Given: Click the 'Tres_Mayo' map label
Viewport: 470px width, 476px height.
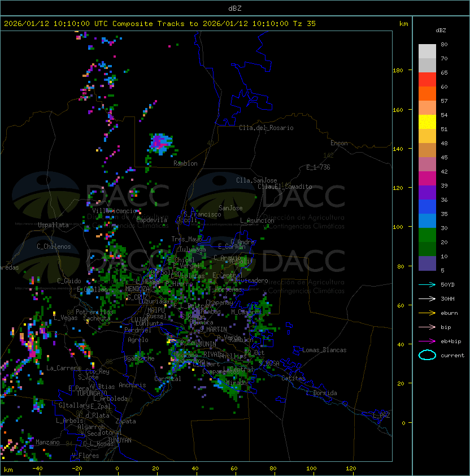Looking at the screenshot, I should [186, 239].
